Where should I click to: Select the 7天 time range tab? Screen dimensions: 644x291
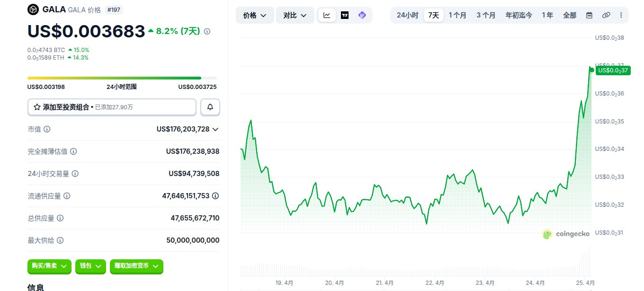(434, 15)
